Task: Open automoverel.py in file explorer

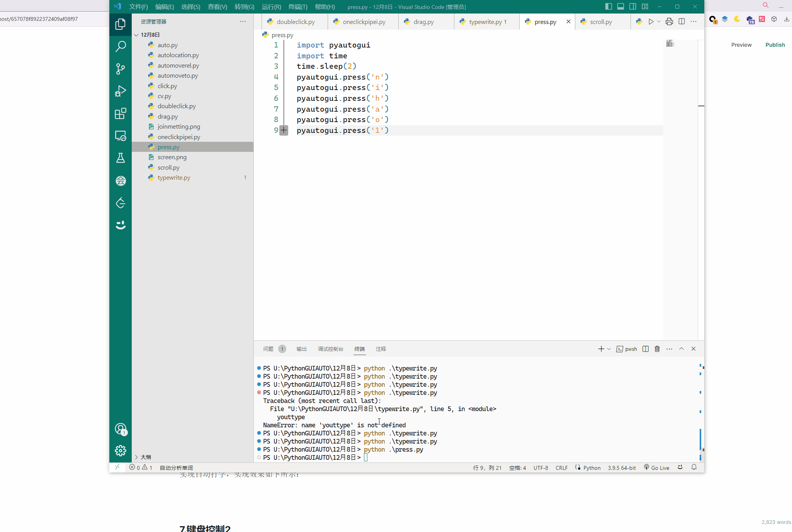Action: pos(192,66)
